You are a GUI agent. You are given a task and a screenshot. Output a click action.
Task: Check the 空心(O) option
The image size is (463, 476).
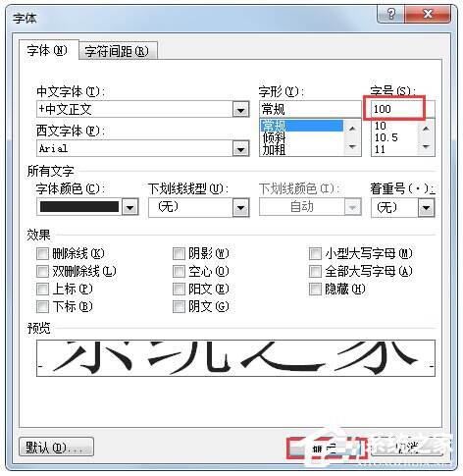179,271
